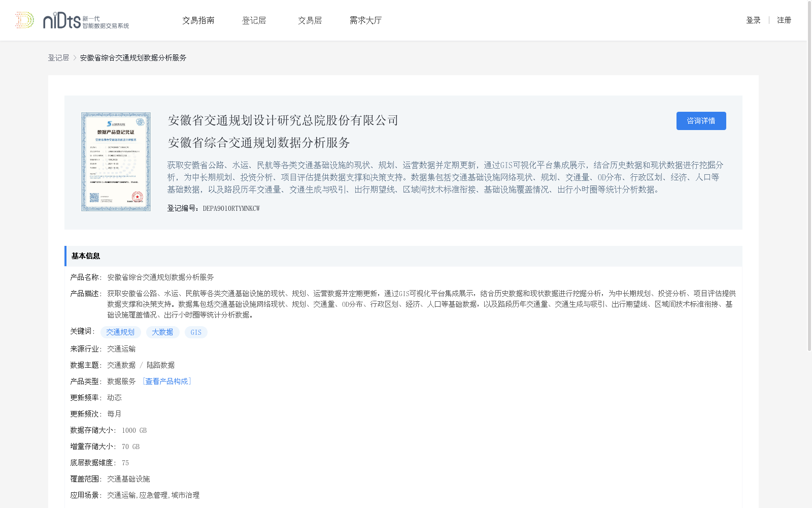The width and height of the screenshot is (812, 508).
Task: Click the 注册 register link
Action: 784,20
